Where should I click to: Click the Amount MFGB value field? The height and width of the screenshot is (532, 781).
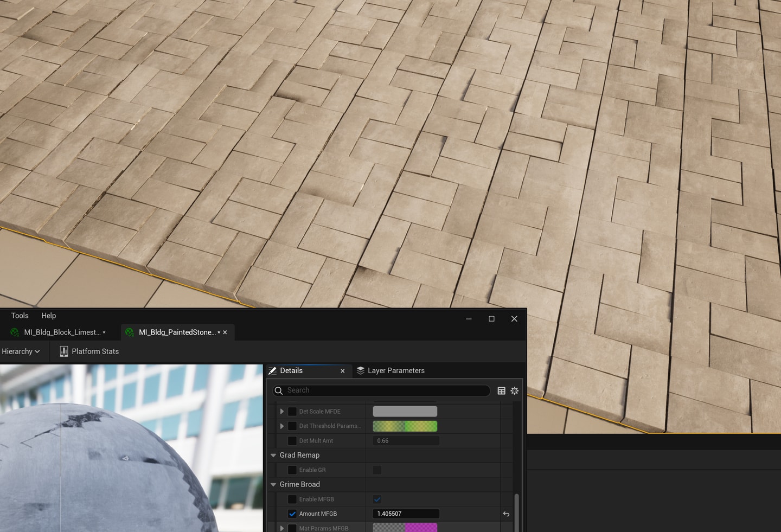pyautogui.click(x=406, y=514)
